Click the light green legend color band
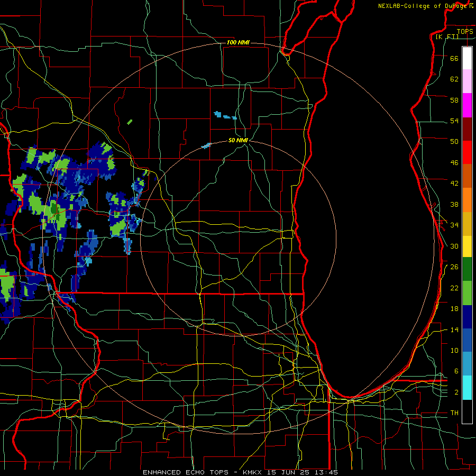The width and height of the screenshot is (476, 476). coord(467,293)
